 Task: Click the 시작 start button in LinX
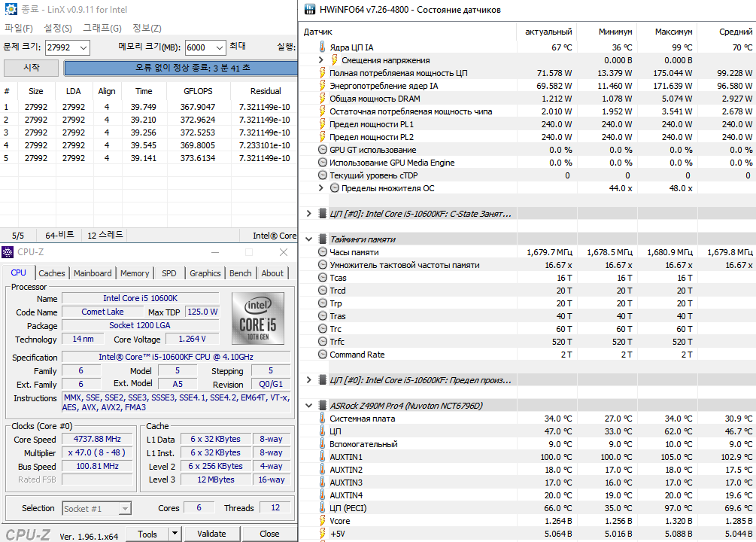(32, 68)
